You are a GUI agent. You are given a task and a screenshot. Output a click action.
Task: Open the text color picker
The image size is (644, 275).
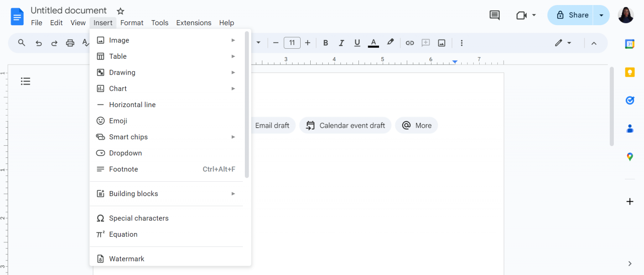tap(373, 42)
